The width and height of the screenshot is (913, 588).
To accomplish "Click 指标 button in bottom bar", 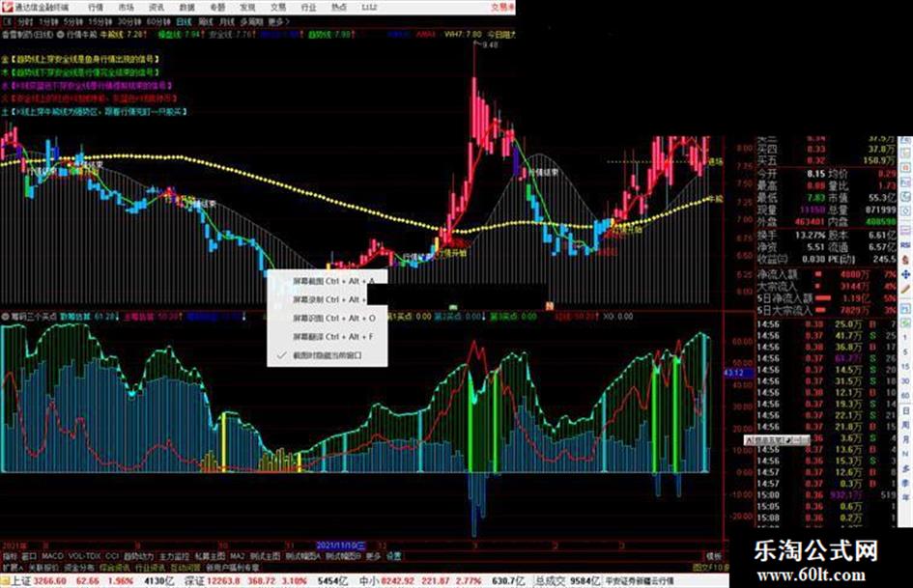I will tap(10, 556).
